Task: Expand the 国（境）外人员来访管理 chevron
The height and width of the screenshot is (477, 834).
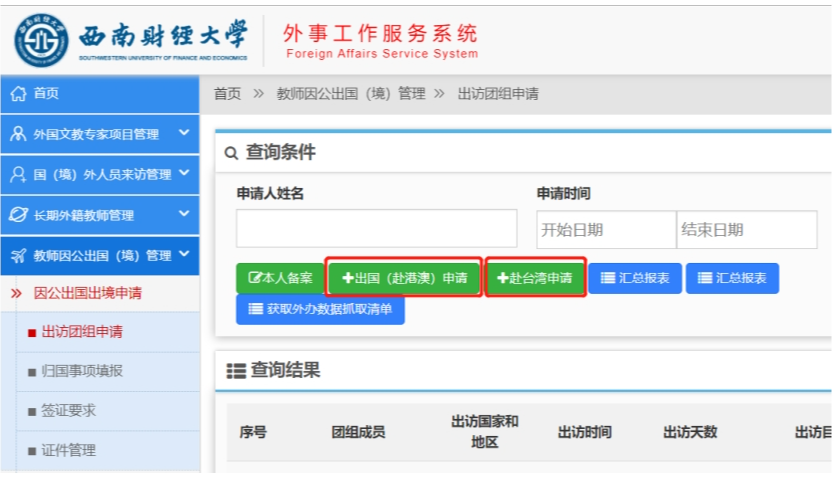Action: [x=184, y=173]
